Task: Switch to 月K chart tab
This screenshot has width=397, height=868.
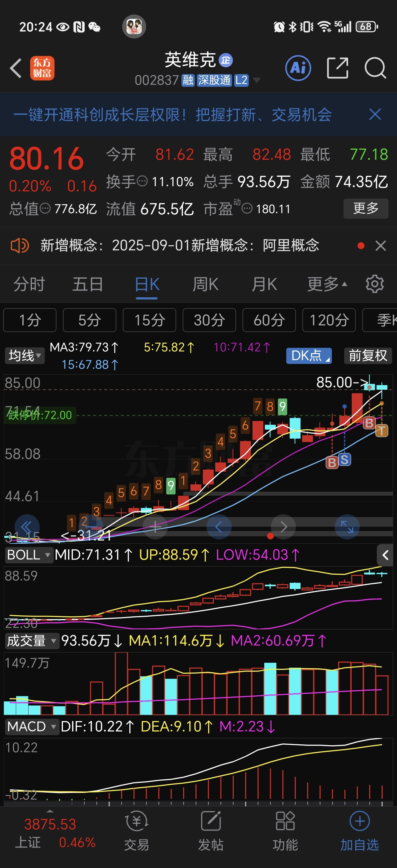Action: (x=264, y=284)
